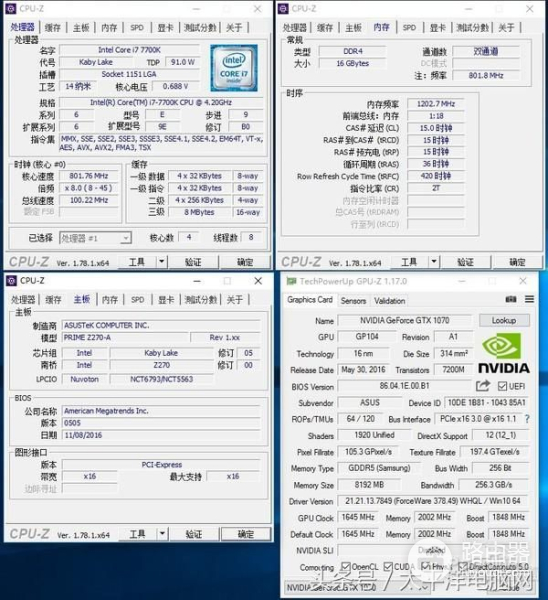Viewport: 548px width, 600px height.
Task: Switch to Validation tab in GPU-Z
Action: (x=390, y=301)
